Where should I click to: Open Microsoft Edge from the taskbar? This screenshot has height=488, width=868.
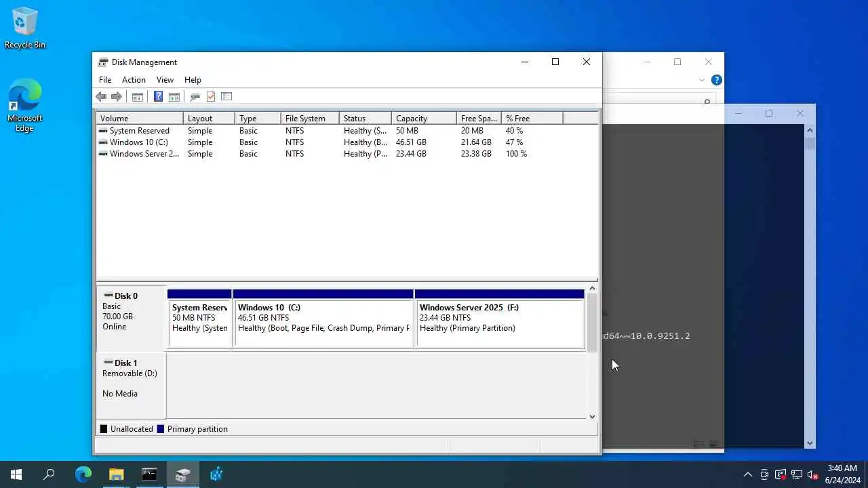[83, 474]
